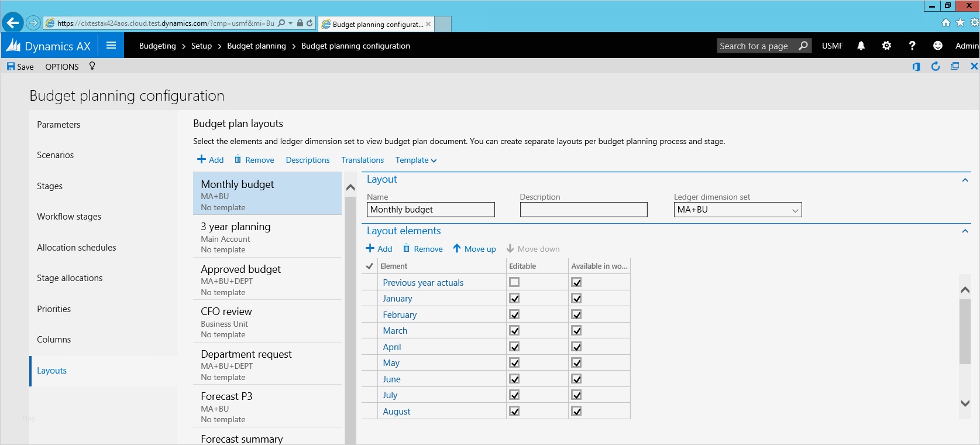Screen dimensions: 980x445
Task: Remove the selected layout element
Action: [x=422, y=249]
